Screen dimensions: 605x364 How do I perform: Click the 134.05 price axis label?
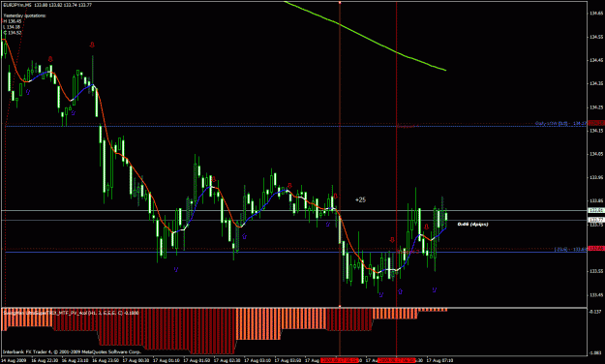point(596,154)
